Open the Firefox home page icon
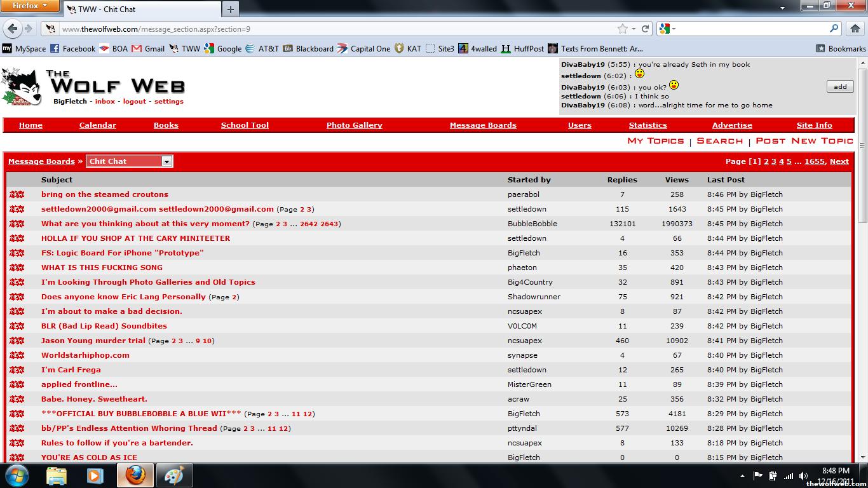 pyautogui.click(x=855, y=29)
